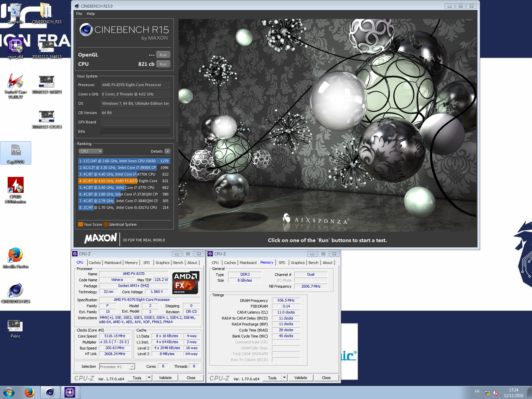This screenshot has width=532, height=399.
Task: Click the orange Your Score legend swatch
Action: [80, 224]
